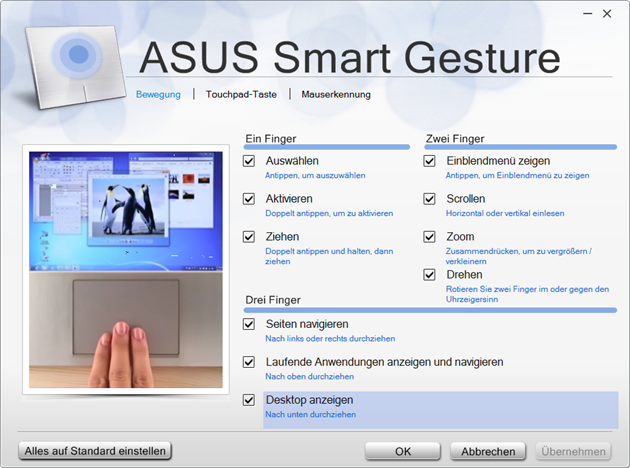Toggle the Drehen checkbox
630x468 pixels.
pos(430,275)
